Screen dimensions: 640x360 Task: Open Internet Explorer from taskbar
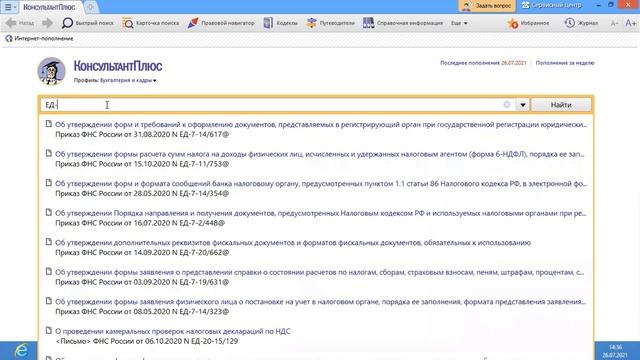coord(21,351)
